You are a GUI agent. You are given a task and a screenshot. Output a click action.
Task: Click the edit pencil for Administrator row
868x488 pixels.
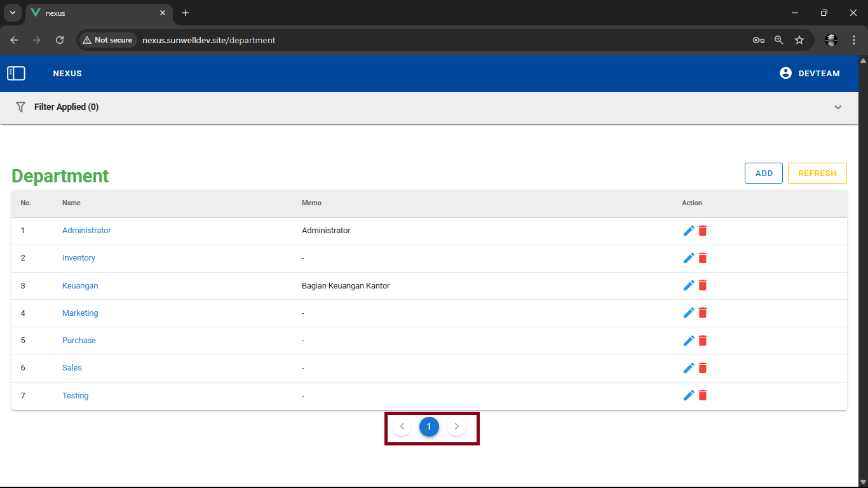click(688, 231)
